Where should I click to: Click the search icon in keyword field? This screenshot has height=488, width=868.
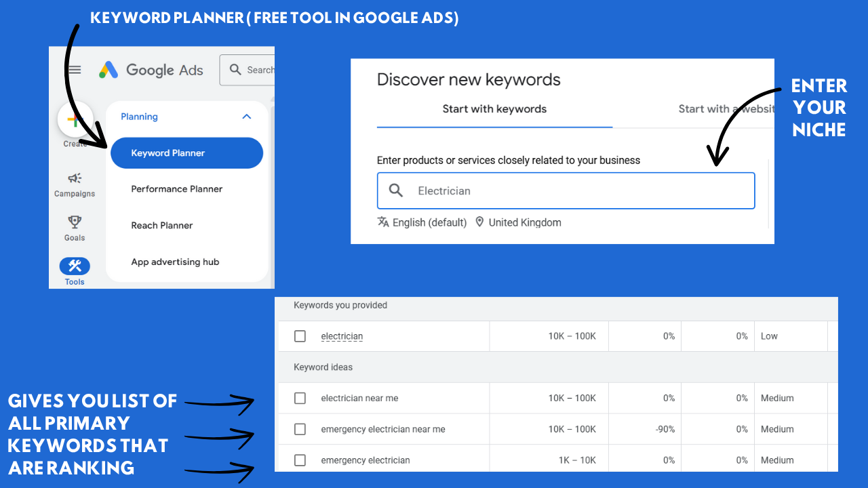pyautogui.click(x=396, y=190)
